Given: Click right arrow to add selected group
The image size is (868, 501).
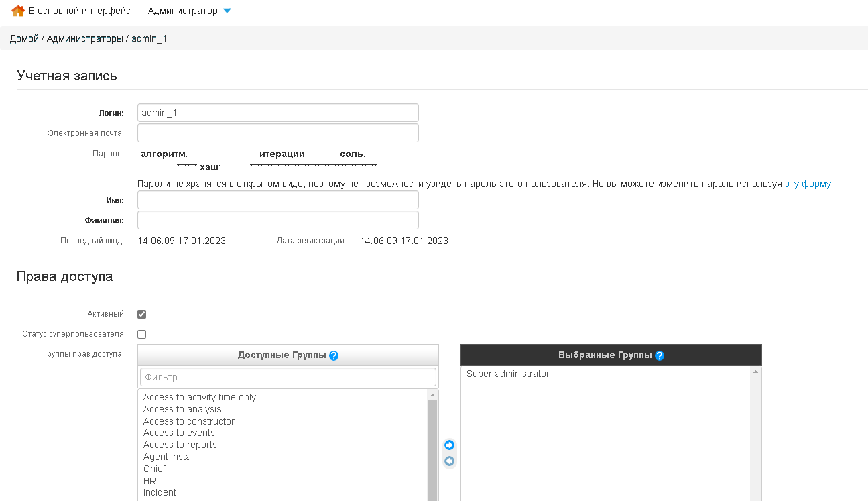Looking at the screenshot, I should click(450, 445).
